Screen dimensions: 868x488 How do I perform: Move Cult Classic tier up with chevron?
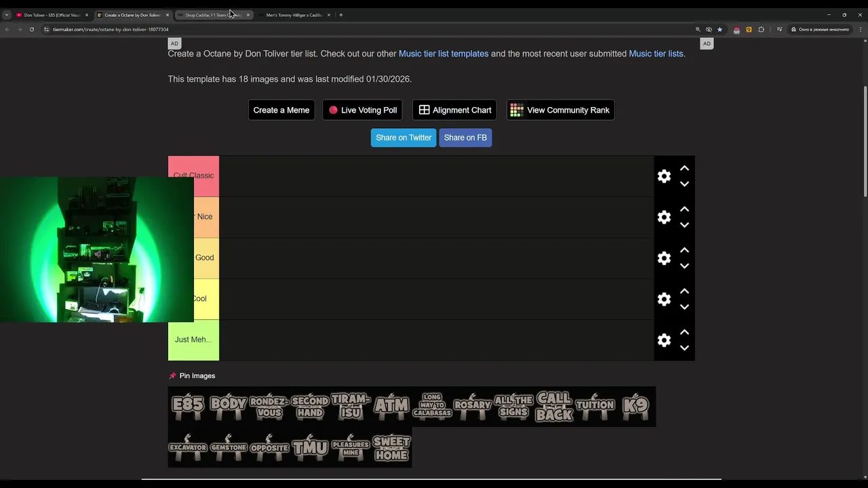(684, 168)
